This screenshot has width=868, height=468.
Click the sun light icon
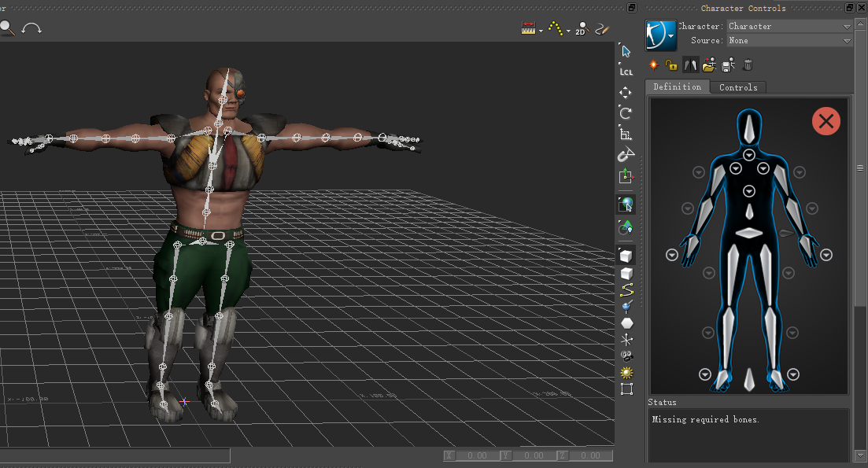pos(626,372)
